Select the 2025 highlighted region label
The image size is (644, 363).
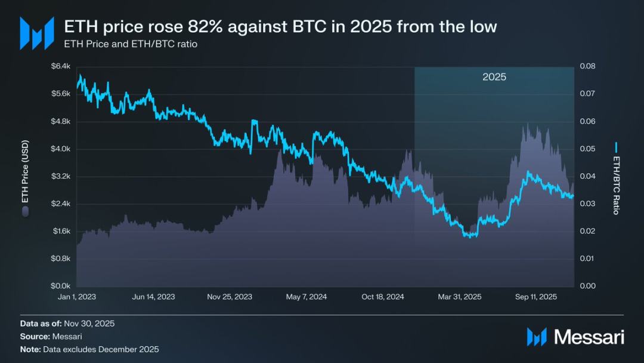494,77
